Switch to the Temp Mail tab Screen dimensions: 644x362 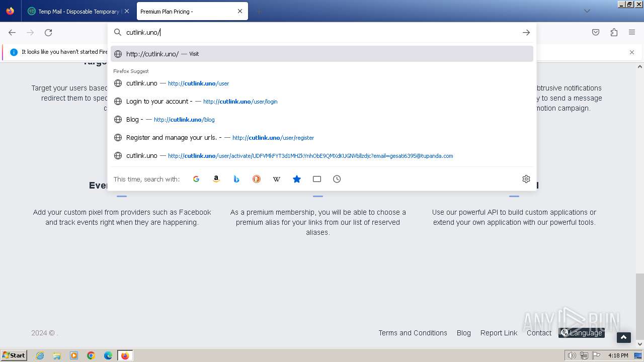78,11
